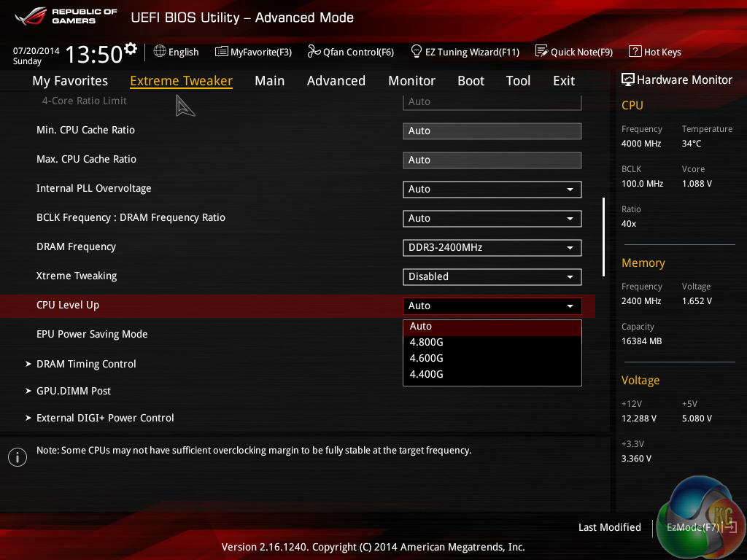Open Qfan Control fan icon
The image size is (747, 560).
(x=314, y=51)
